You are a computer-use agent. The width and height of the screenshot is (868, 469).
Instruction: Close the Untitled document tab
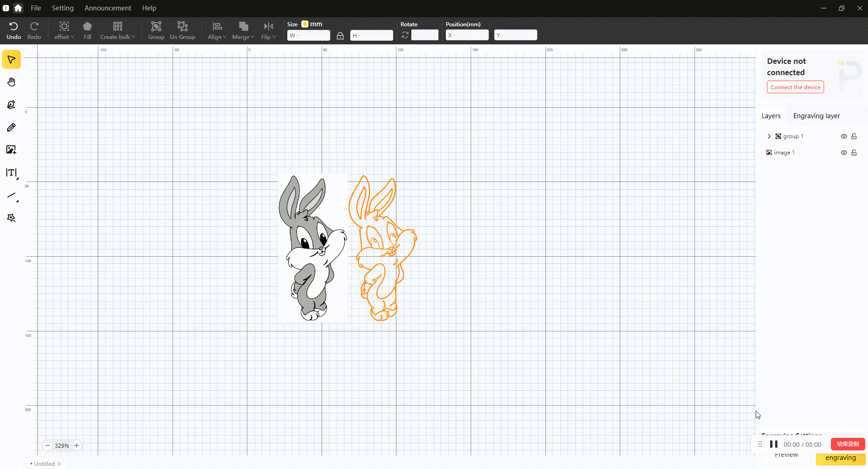click(59, 464)
